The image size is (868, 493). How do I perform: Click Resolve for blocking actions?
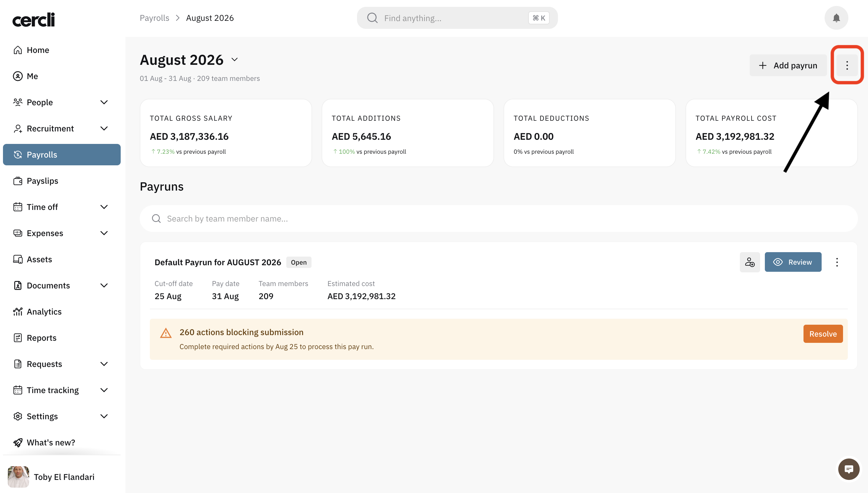(x=823, y=334)
